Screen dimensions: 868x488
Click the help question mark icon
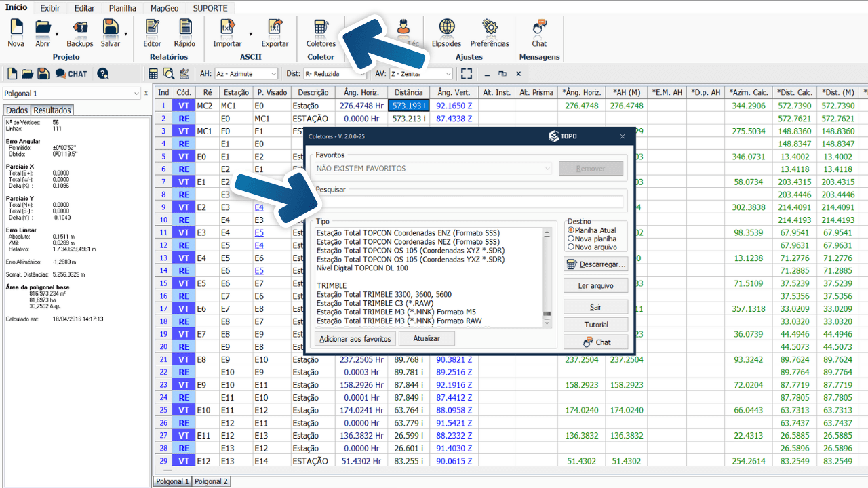[103, 74]
